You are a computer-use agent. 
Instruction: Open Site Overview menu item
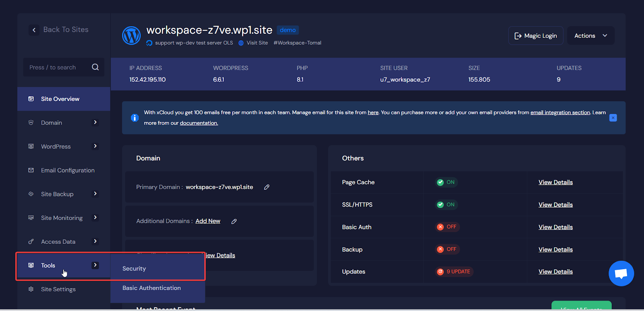[64, 99]
